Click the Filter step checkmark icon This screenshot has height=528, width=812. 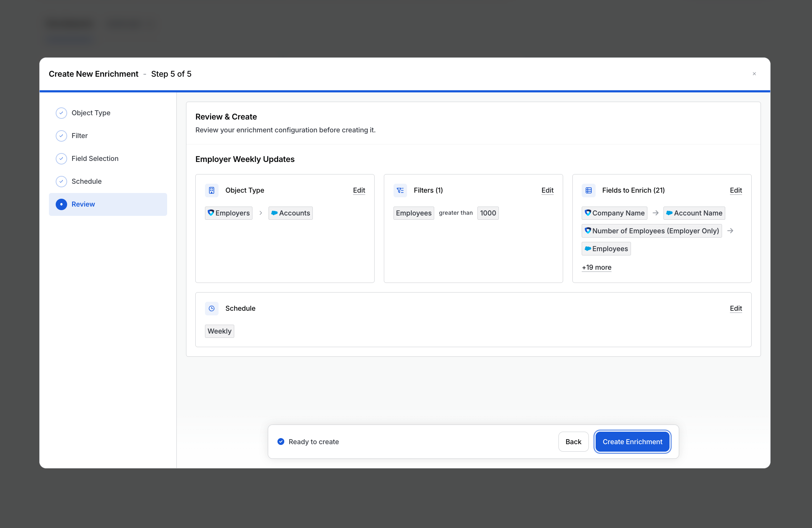(x=61, y=136)
